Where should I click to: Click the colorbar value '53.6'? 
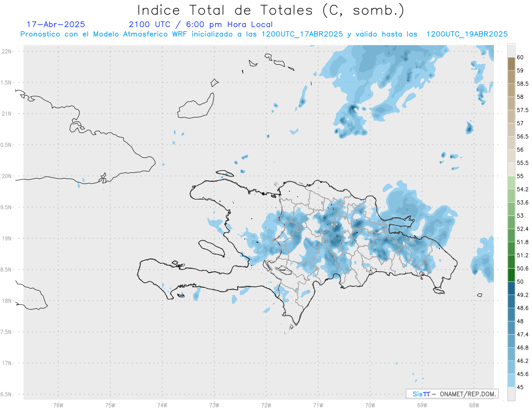[523, 203]
